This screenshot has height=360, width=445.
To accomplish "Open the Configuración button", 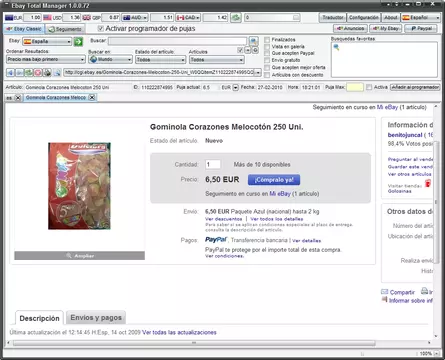I will coord(364,17).
